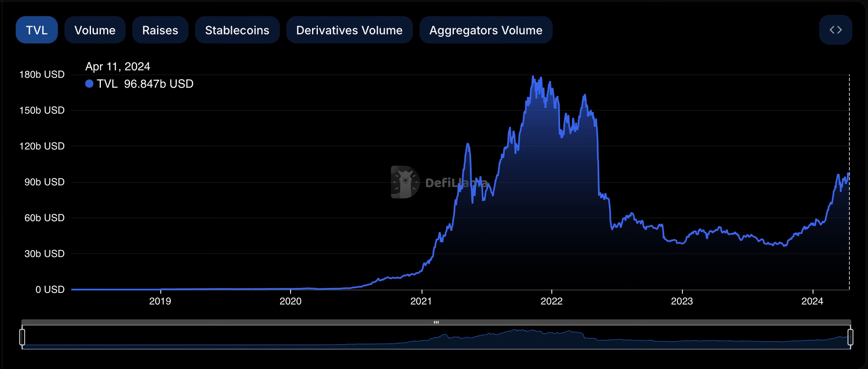Switch to the Volume tab

click(x=95, y=30)
